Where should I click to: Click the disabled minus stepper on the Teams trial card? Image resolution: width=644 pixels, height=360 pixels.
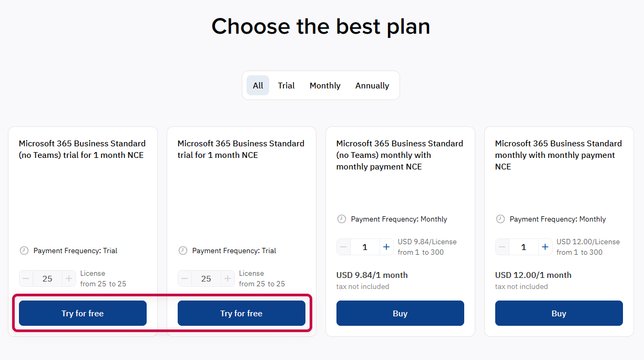184,278
